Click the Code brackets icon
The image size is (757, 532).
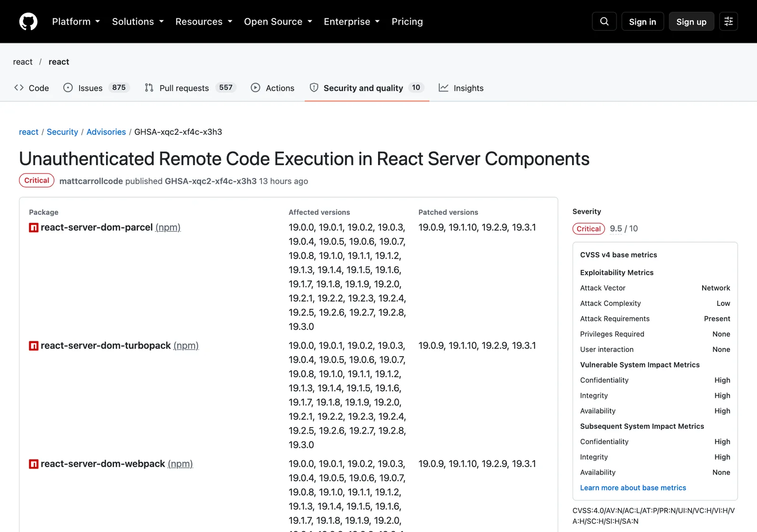(x=19, y=87)
